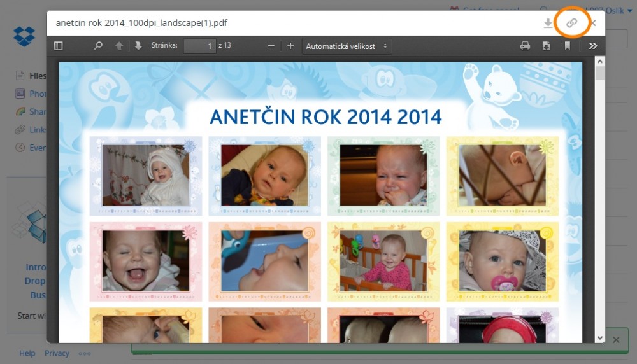Viewport: 637px width, 364px height.
Task: Open the Privacy link in the footer
Action: click(x=57, y=353)
